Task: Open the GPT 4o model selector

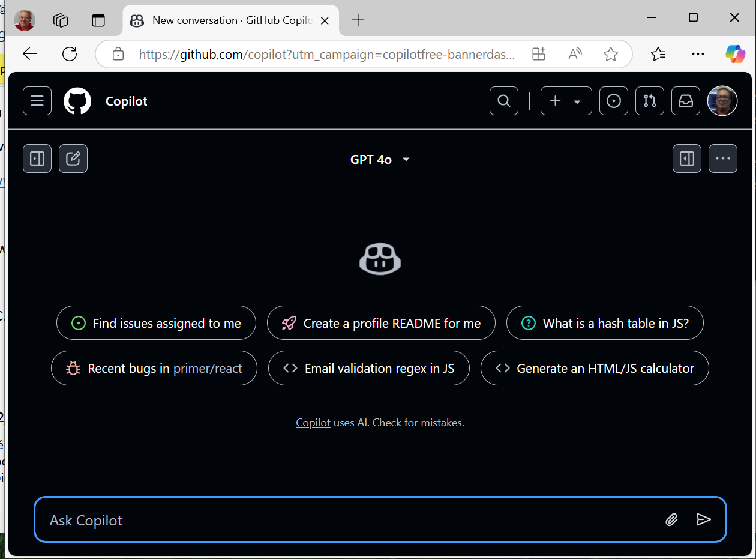Action: [380, 159]
